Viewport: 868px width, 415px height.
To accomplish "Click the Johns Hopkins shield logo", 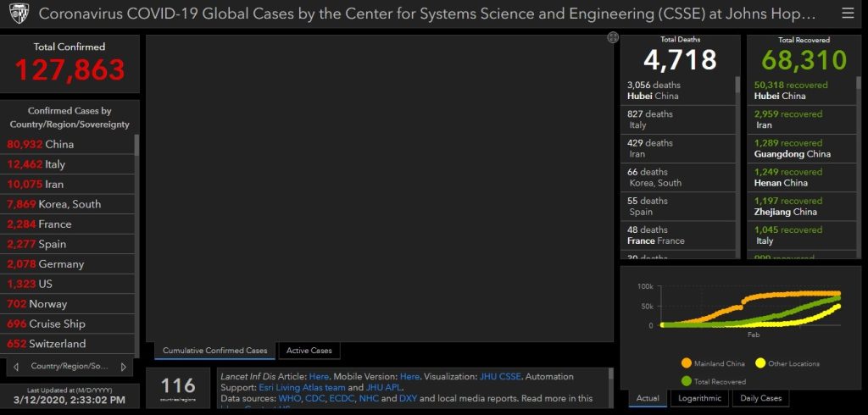I will tap(19, 14).
